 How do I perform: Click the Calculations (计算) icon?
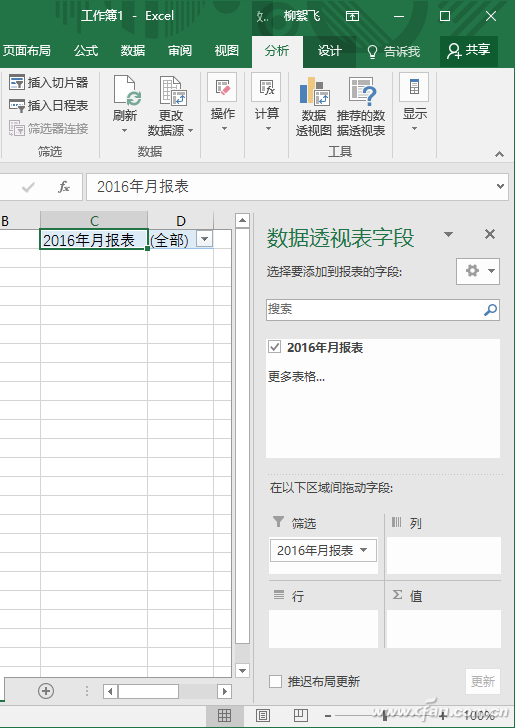[x=267, y=87]
